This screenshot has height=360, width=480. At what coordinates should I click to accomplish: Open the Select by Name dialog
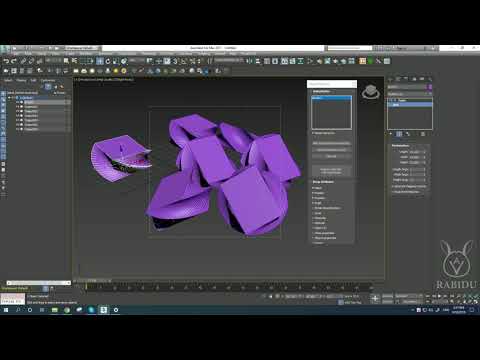tap(74, 61)
